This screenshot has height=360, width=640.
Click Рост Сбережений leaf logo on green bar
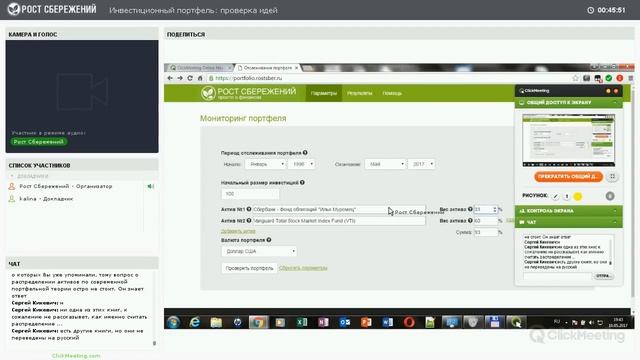click(x=208, y=93)
